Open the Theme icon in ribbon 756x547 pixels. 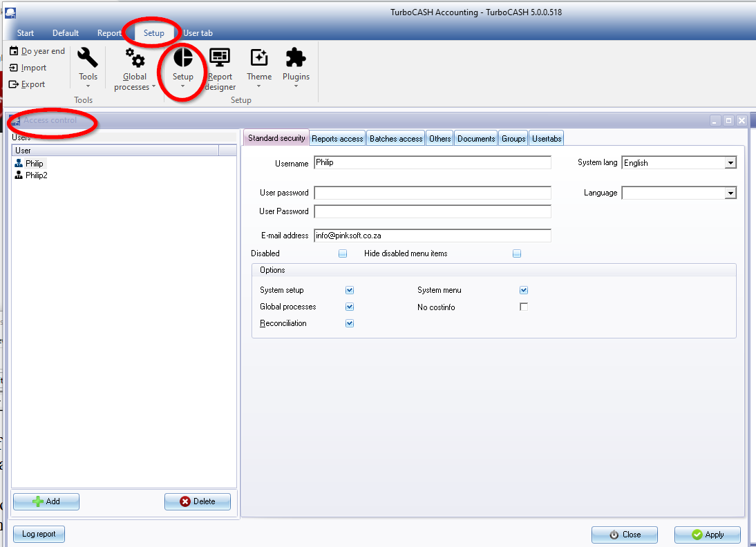tap(259, 58)
